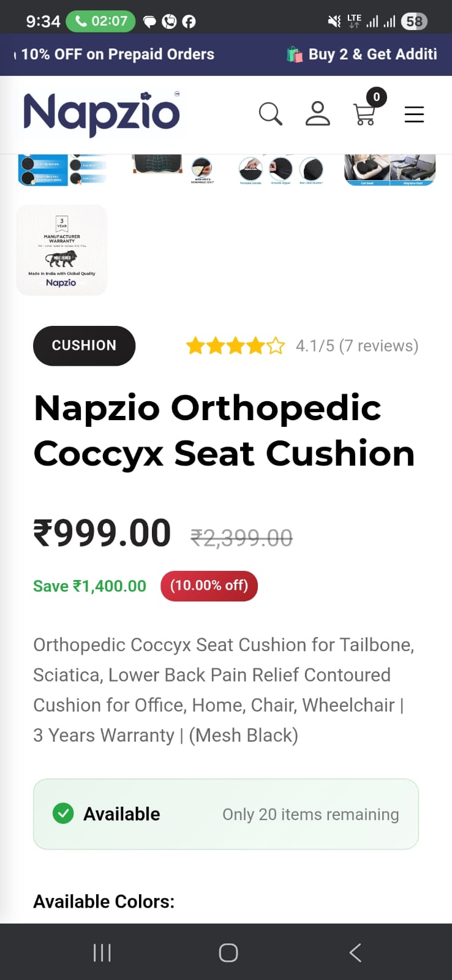Viewport: 452px width, 980px height.
Task: Tap the star rating row
Action: [236, 346]
